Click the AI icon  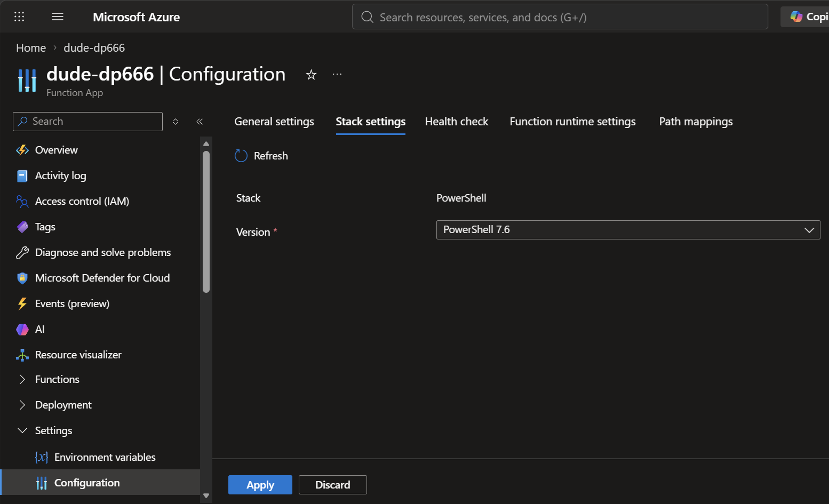[x=22, y=330]
